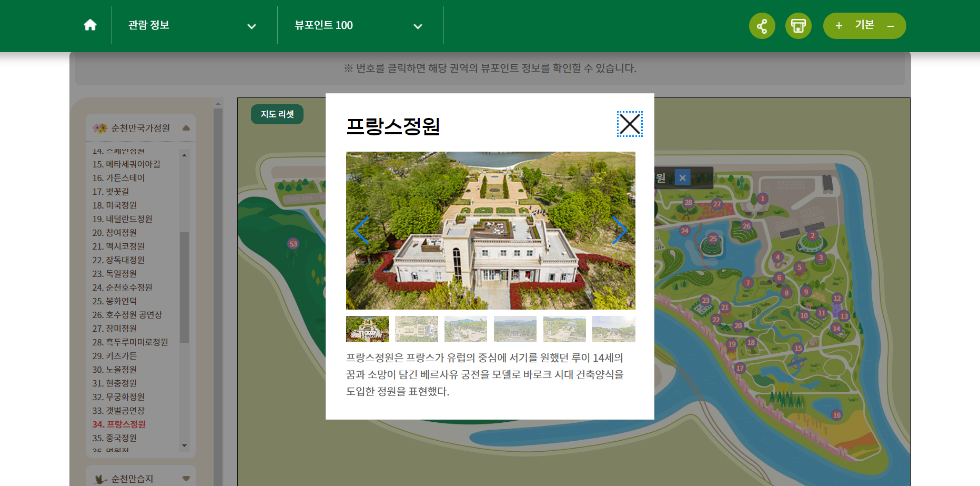Open the share icon in the header
The width and height of the screenshot is (980, 486).
coord(762,25)
